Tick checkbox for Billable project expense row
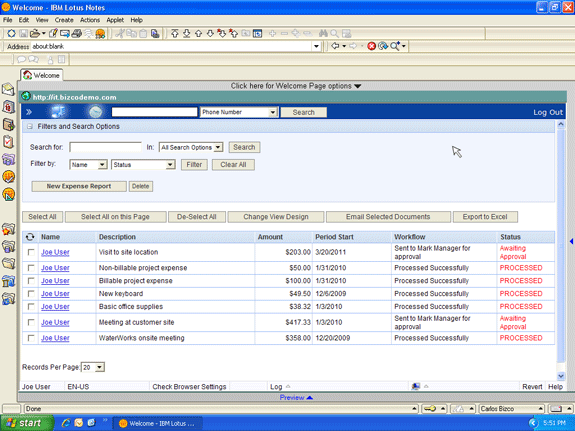The height and width of the screenshot is (431, 575). click(31, 281)
